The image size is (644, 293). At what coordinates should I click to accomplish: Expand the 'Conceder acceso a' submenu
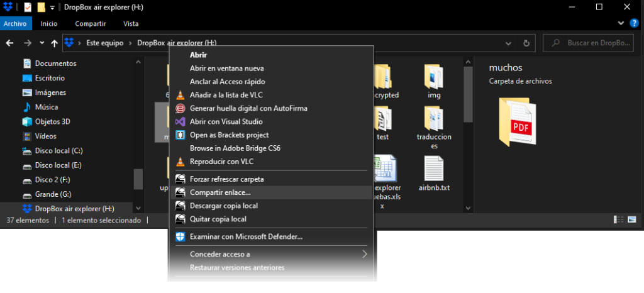tap(272, 254)
